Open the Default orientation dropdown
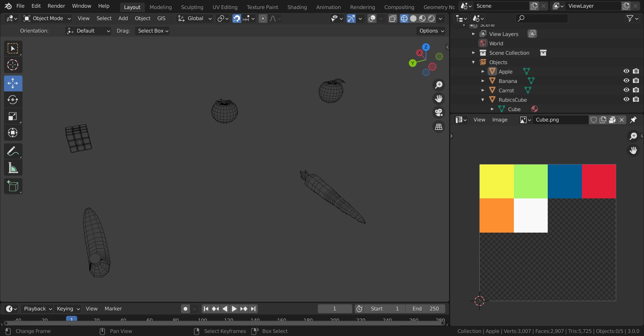Viewport: 644px width, 336px height. click(88, 31)
